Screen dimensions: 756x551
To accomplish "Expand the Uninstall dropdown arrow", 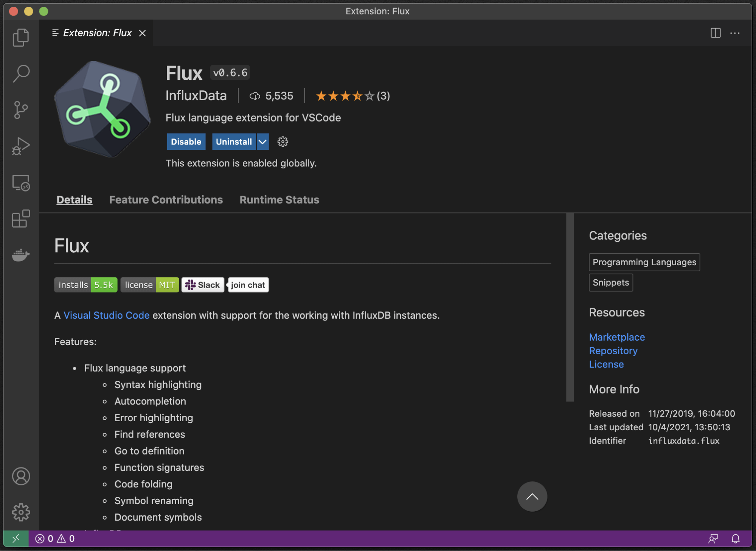I will 262,142.
